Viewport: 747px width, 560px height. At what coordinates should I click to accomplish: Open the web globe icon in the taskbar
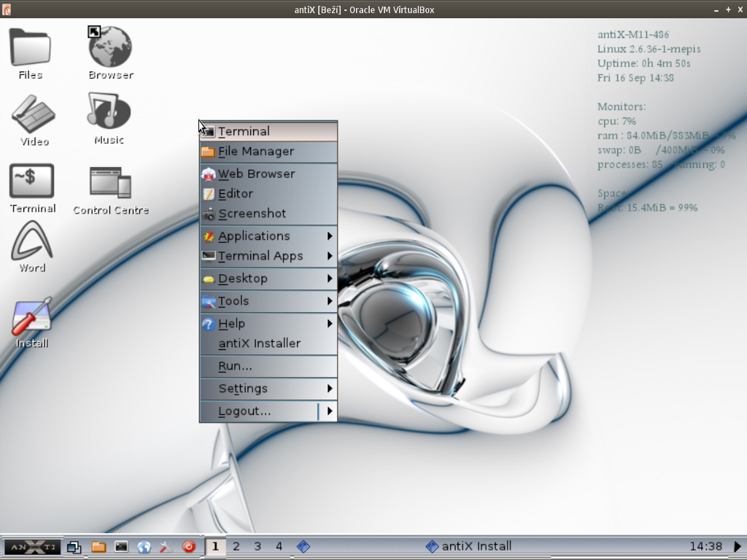point(144,547)
